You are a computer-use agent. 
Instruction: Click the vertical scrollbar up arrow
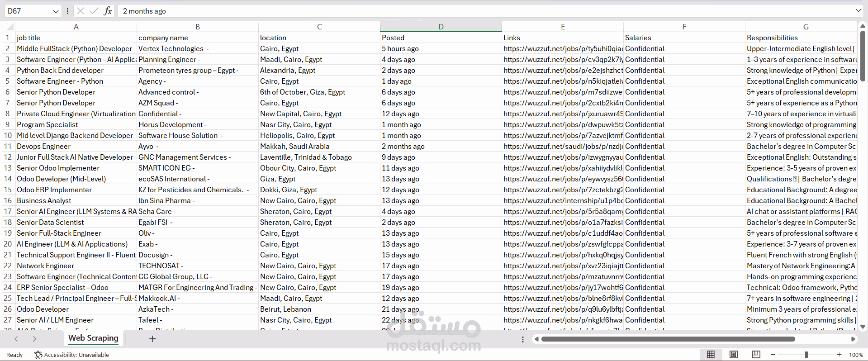tap(863, 26)
